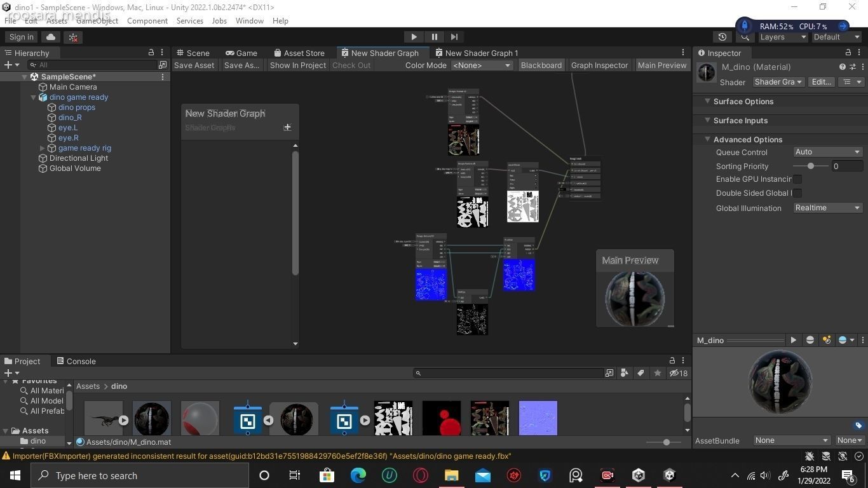
Task: Select the dino props object
Action: pyautogui.click(x=76, y=107)
